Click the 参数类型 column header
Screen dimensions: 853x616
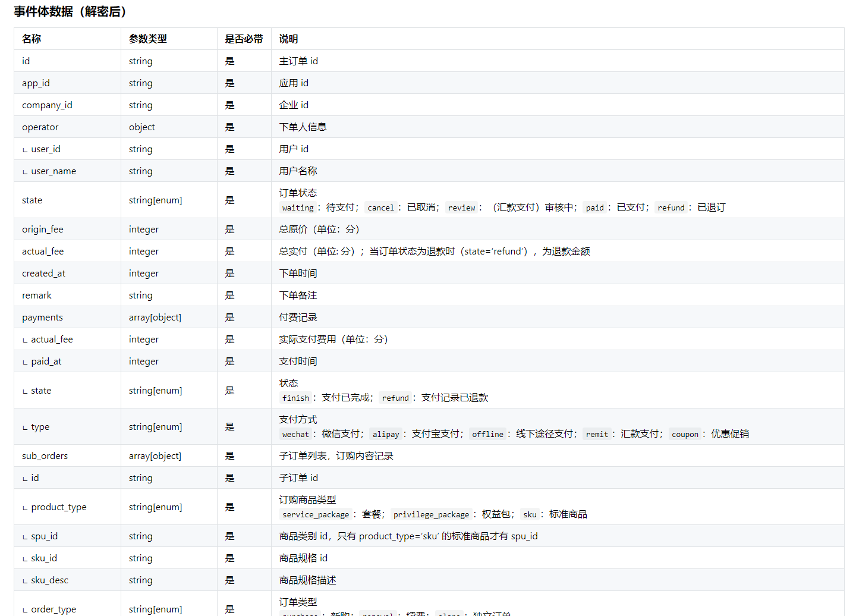147,39
